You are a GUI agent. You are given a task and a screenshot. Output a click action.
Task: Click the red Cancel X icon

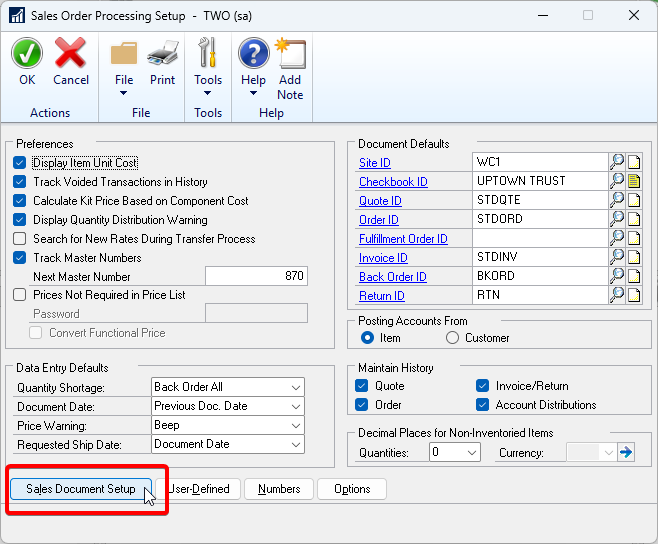coord(70,53)
